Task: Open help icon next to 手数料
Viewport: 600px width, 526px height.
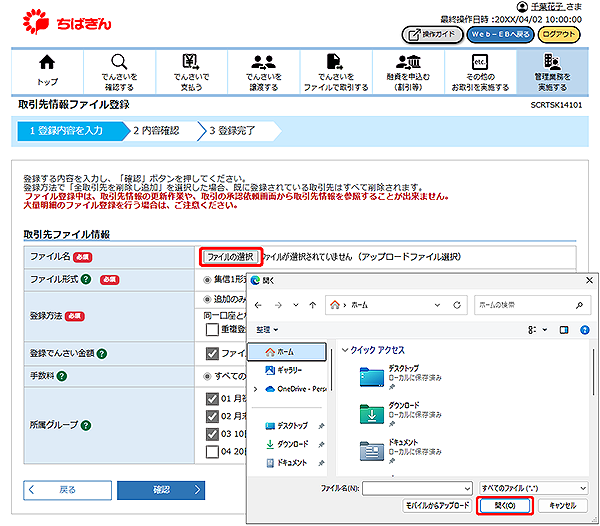Action: (62, 376)
